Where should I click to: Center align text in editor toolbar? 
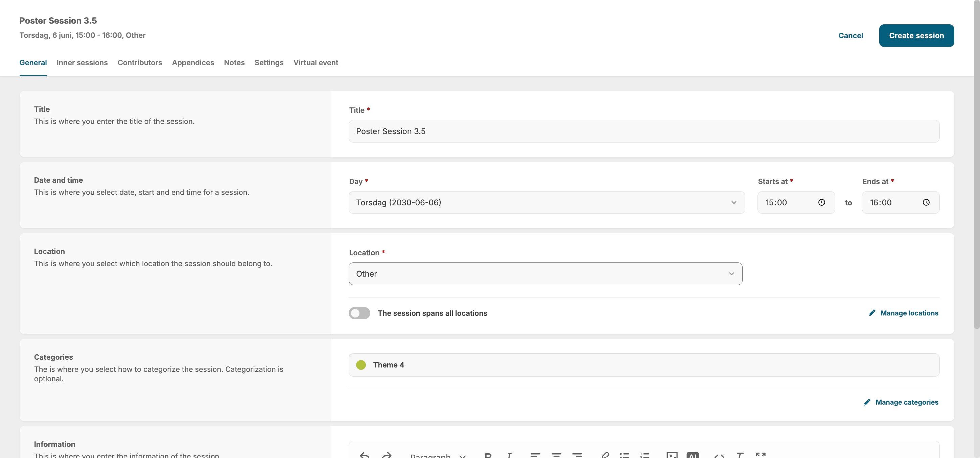[x=556, y=455]
